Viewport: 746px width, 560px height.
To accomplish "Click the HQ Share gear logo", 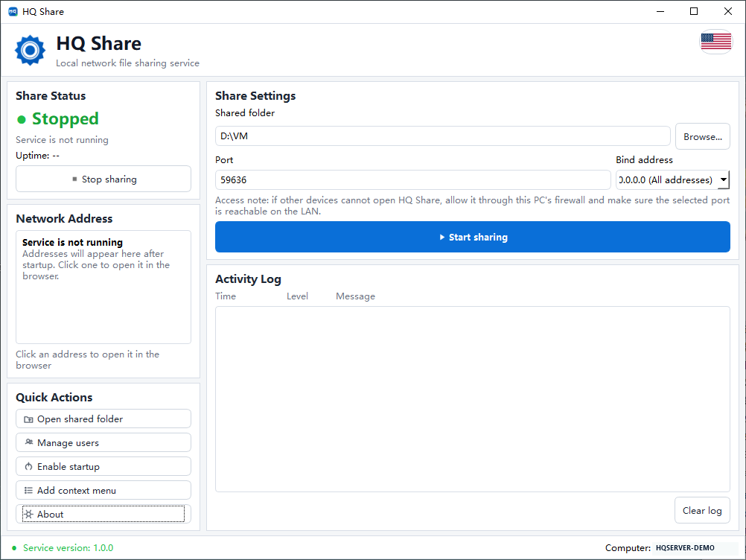I will (30, 50).
